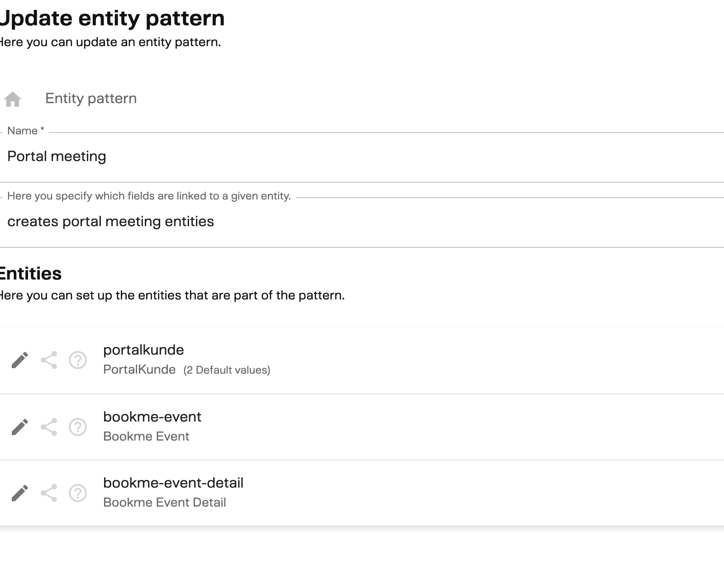The height and width of the screenshot is (588, 724).
Task: Select the Entity pattern breadcrumb item
Action: click(x=91, y=99)
